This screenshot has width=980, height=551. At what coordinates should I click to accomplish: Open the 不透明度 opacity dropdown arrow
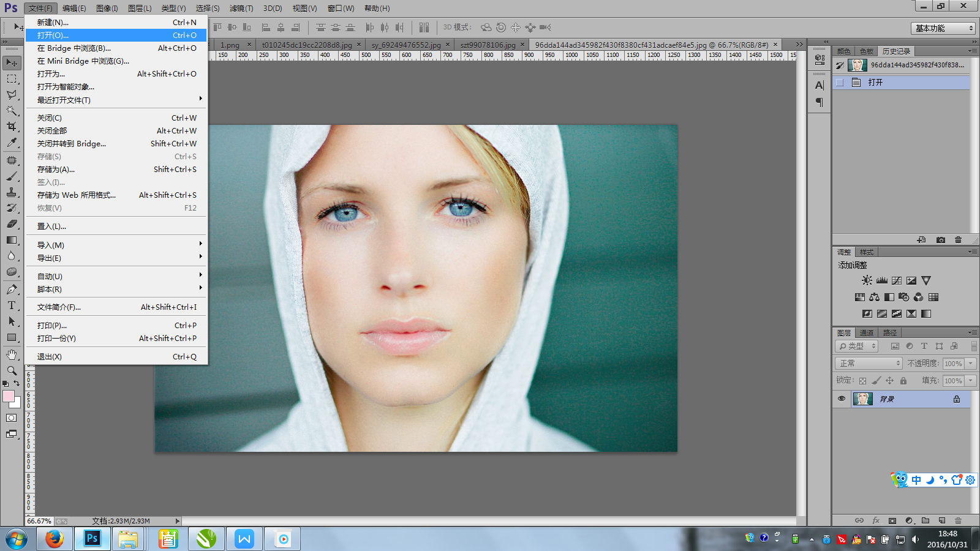971,364
